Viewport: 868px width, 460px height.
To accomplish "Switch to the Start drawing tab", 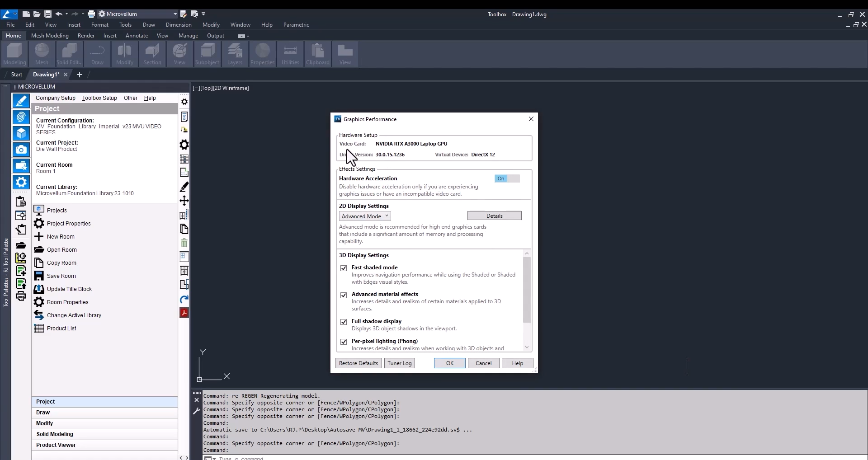I will click(17, 75).
